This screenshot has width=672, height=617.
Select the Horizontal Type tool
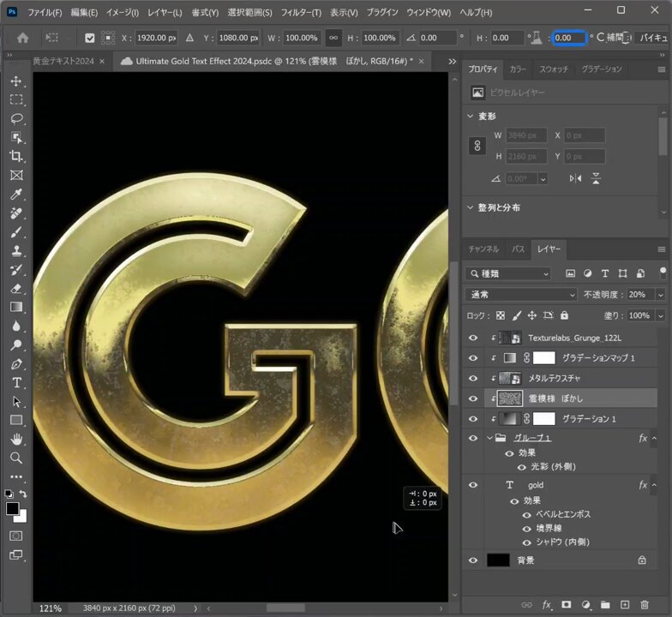point(16,382)
